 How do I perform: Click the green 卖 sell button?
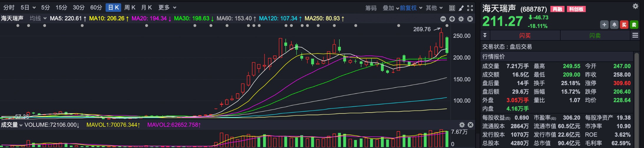click(634, 25)
